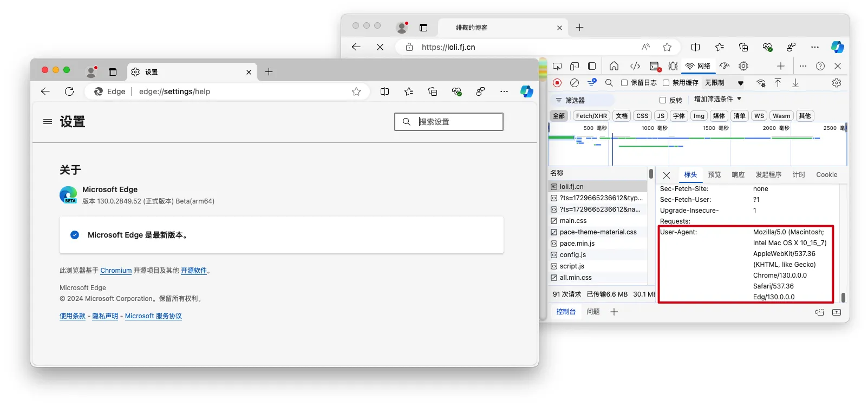Open Favorites list in the settings window
This screenshot has width=868, height=407.
409,91
